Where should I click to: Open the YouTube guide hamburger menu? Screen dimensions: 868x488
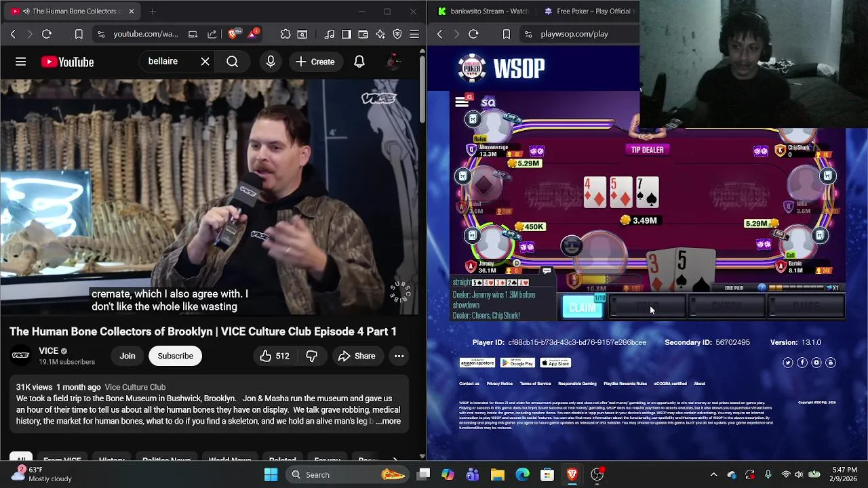(20, 62)
